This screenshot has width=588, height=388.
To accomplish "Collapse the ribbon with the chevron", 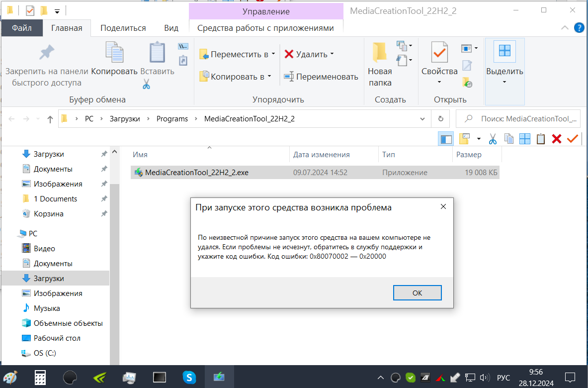I will 564,28.
